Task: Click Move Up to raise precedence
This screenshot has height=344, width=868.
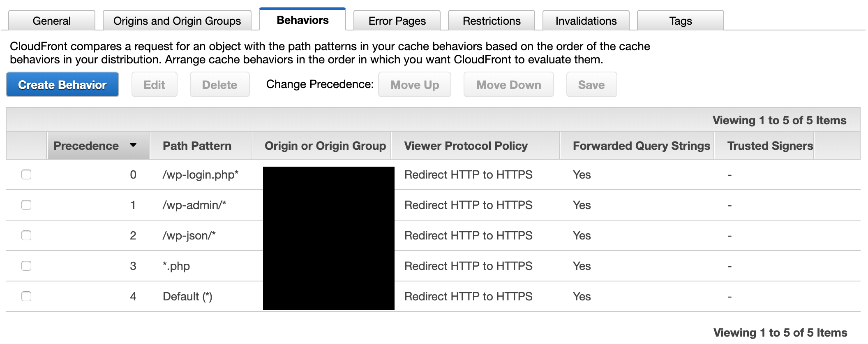Action: pyautogui.click(x=415, y=85)
